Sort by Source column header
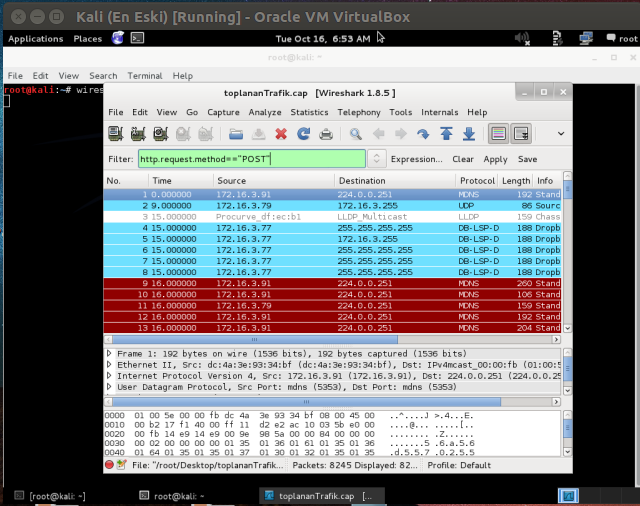The width and height of the screenshot is (640, 506). pyautogui.click(x=274, y=181)
